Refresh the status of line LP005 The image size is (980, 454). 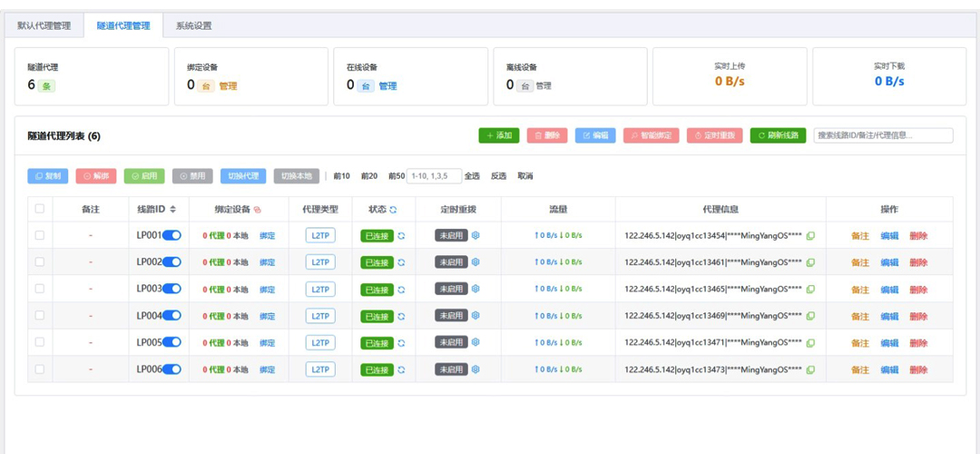point(401,342)
